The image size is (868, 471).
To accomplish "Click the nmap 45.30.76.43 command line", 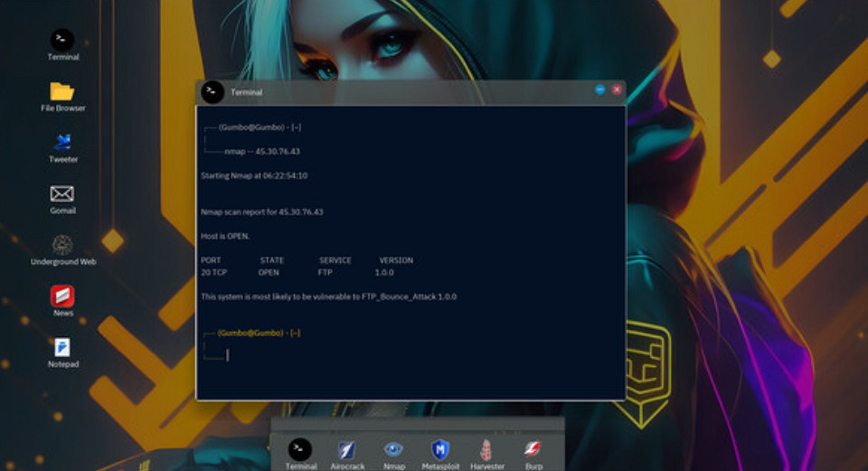I will pos(261,151).
